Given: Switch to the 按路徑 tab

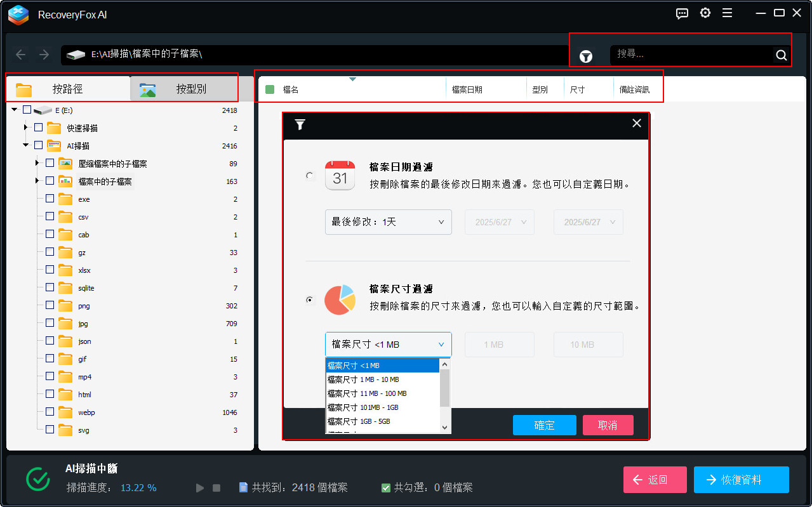Looking at the screenshot, I should [67, 89].
